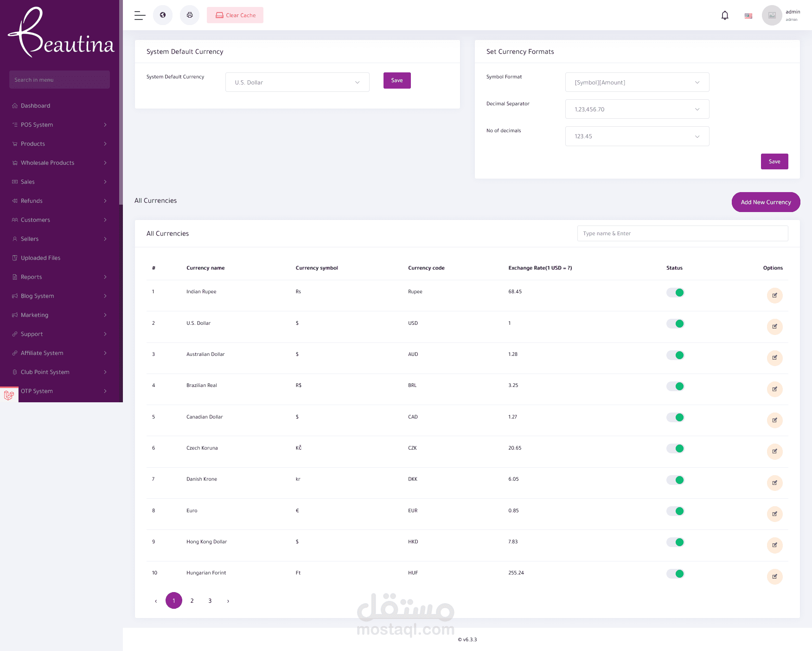Click the sidebar vertical scrollbar
The width and height of the screenshot is (812, 651).
pyautogui.click(x=121, y=102)
